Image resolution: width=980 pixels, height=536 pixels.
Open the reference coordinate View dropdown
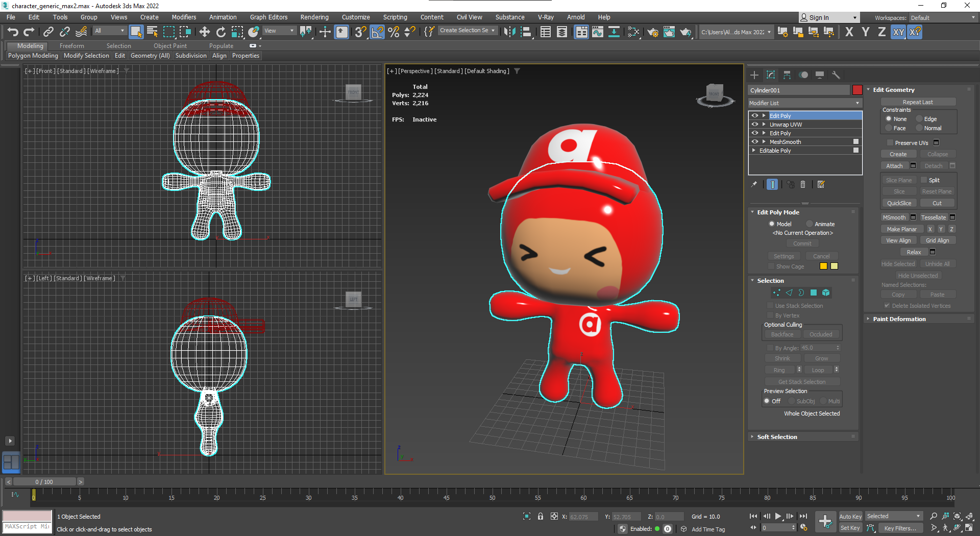(279, 31)
